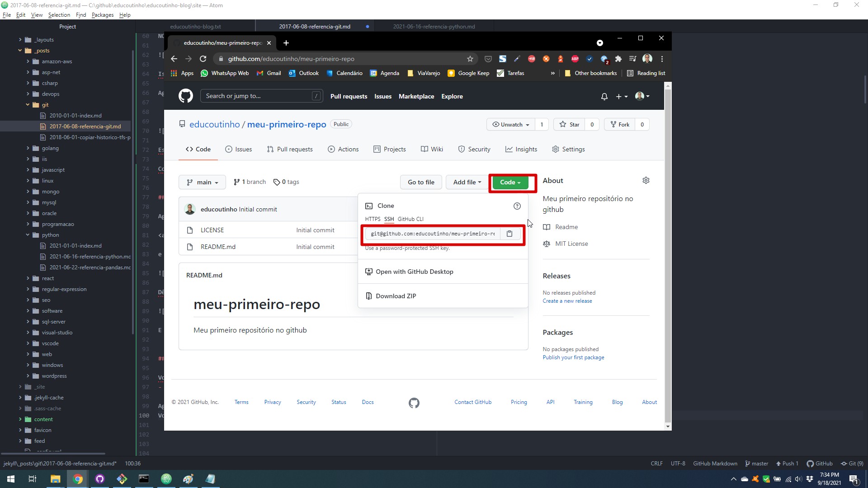Click Push 1 in Atom status bar
868x488 pixels.
pos(787,464)
